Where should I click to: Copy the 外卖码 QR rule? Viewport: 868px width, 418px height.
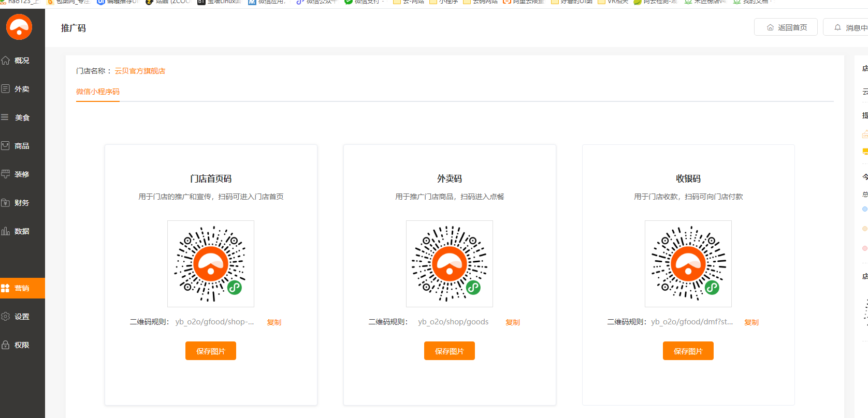point(513,322)
